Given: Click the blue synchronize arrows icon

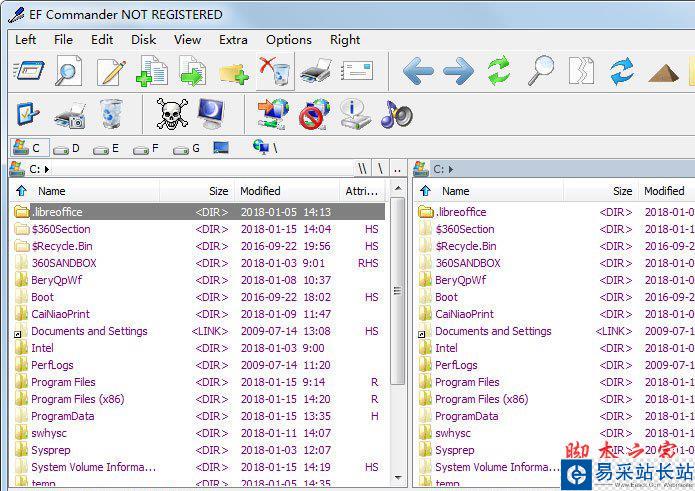Looking at the screenshot, I should point(622,72).
